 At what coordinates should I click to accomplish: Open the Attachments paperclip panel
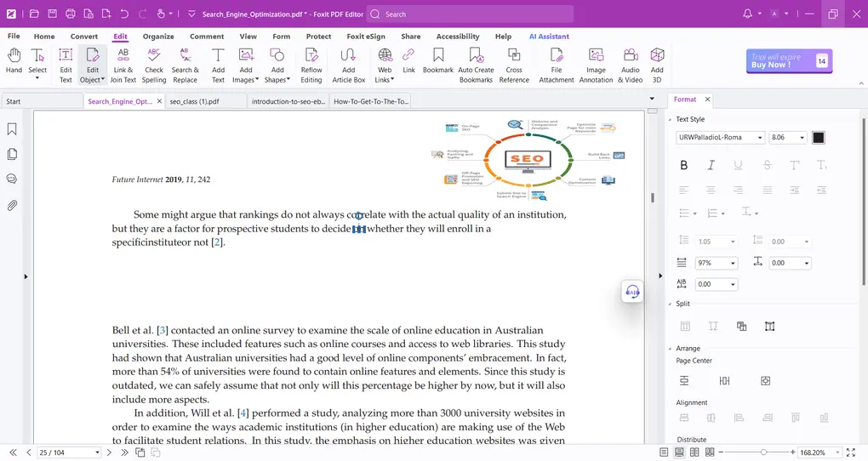(x=12, y=205)
